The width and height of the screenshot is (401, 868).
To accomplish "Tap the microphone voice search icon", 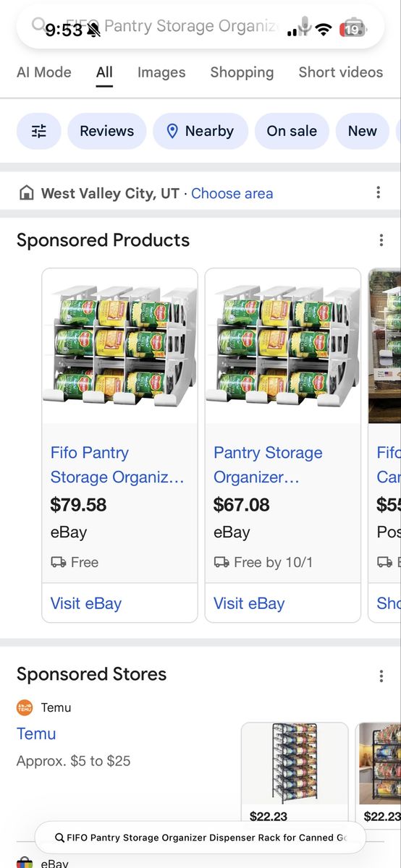I will 305,27.
